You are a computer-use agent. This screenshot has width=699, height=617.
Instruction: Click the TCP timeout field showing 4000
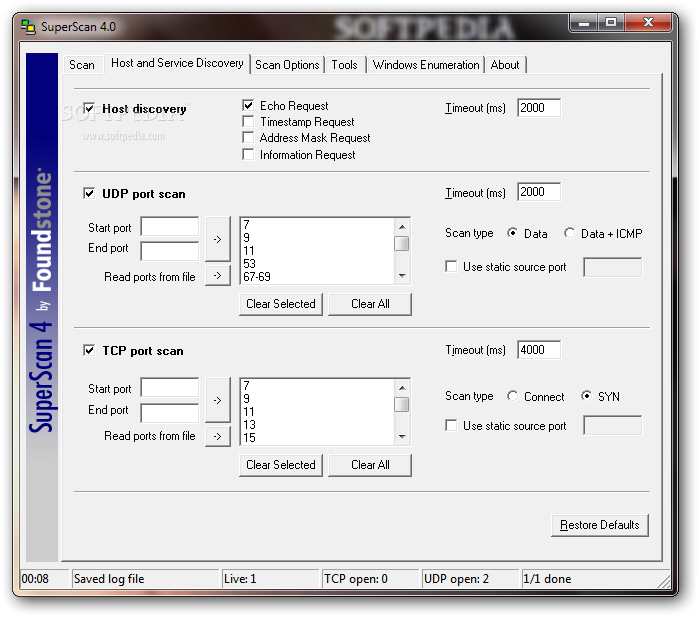pos(539,350)
